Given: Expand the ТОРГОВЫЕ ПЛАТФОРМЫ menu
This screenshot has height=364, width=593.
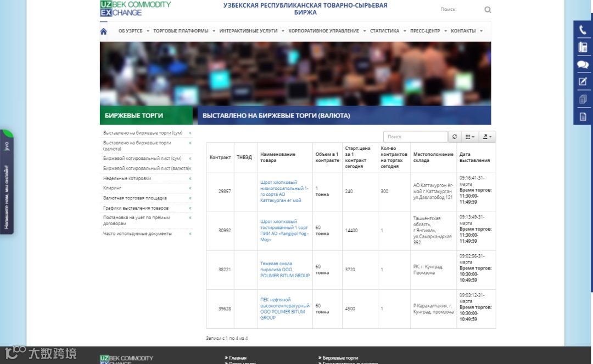Looking at the screenshot, I should click(181, 31).
